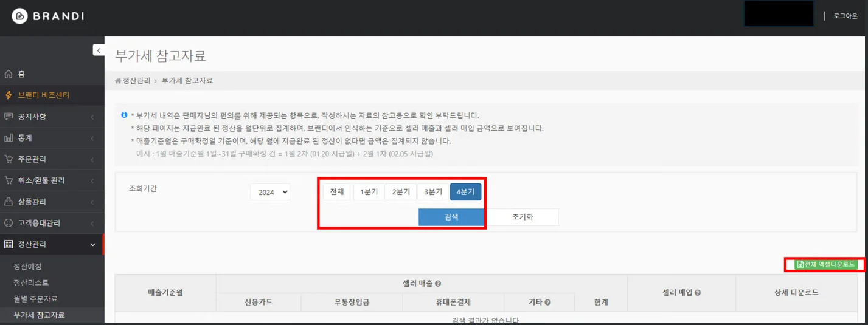
Task: Click help icon next to 셀러 매입
Action: point(698,293)
